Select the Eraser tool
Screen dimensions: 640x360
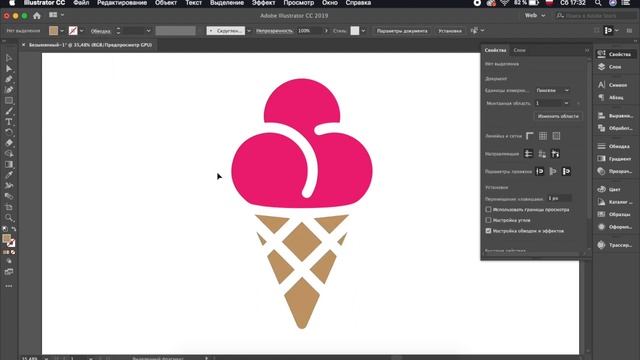point(9,143)
